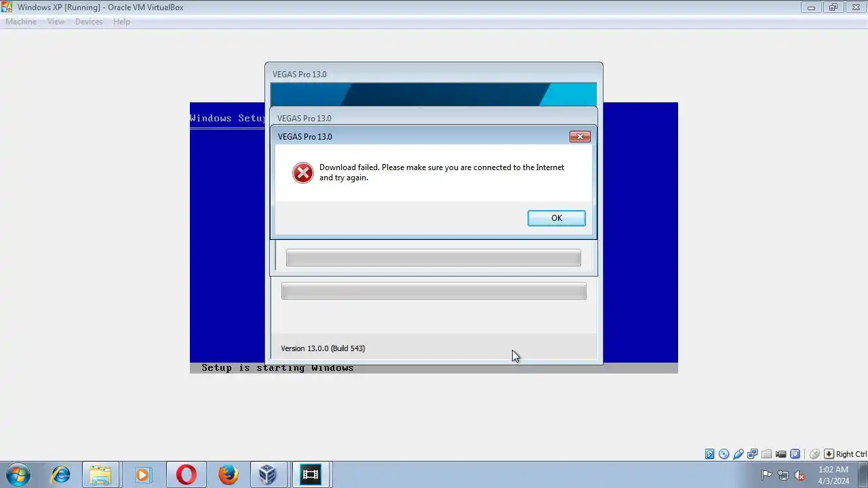Click the VirtualBox video capture status icon
868x488 pixels.
781,454
